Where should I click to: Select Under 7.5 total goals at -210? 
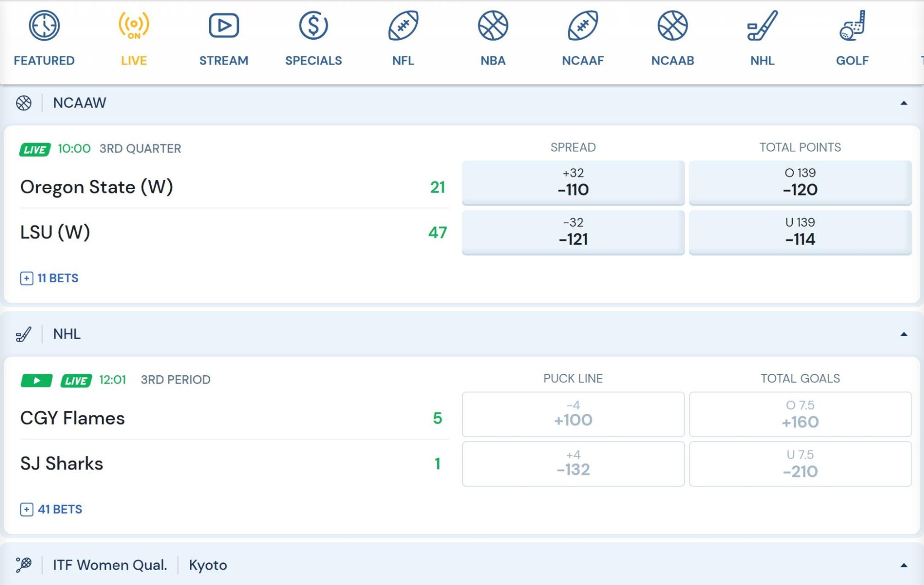(800, 463)
